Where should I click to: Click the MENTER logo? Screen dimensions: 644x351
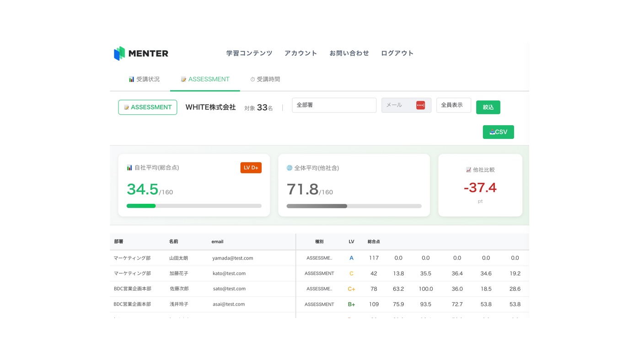point(141,53)
